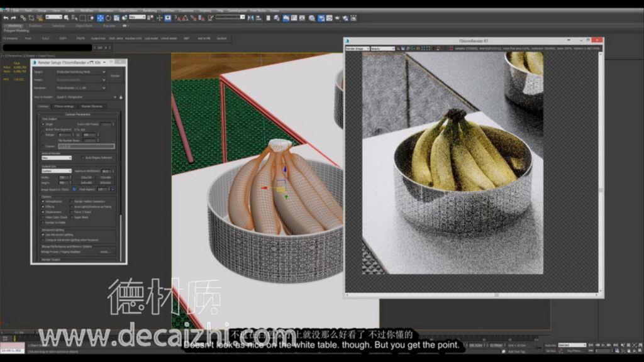Image resolution: width=644 pixels, height=362 pixels.
Task: Open the Rendered Frame Window icon
Action: (329, 18)
